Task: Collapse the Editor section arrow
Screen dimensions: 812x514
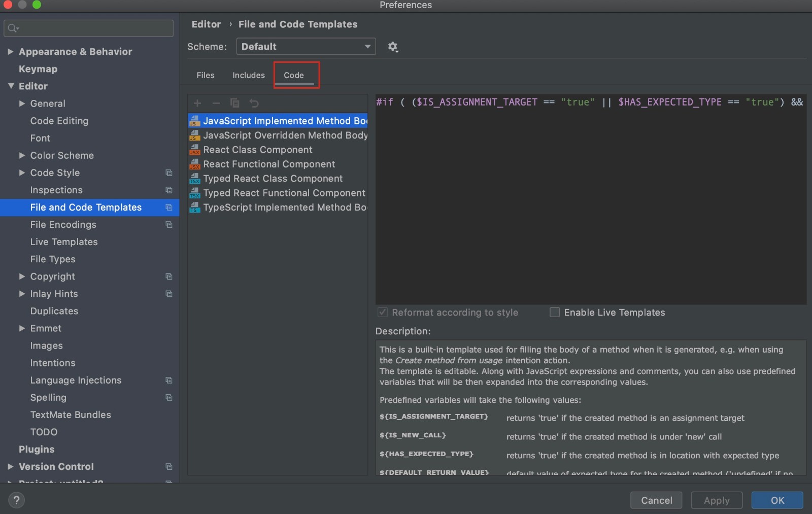Action: [11, 86]
